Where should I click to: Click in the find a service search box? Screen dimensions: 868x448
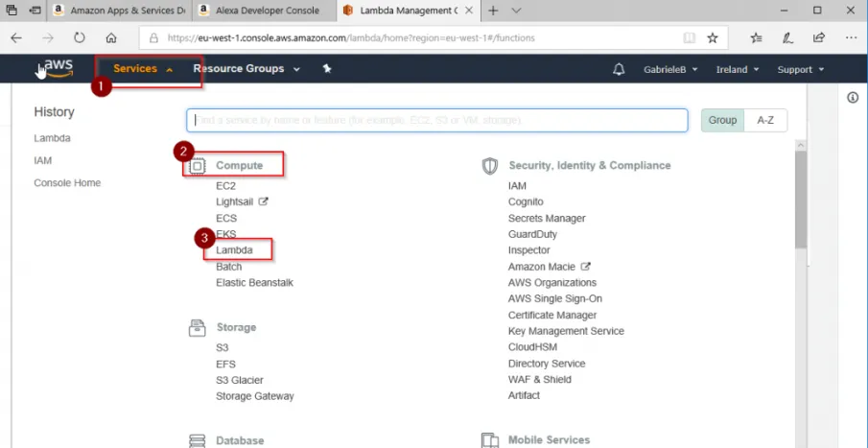click(x=437, y=120)
